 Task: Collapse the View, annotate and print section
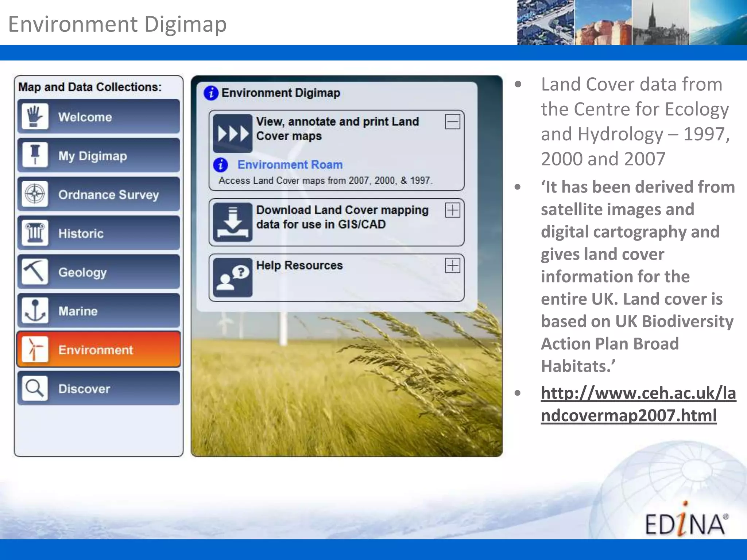coord(452,122)
